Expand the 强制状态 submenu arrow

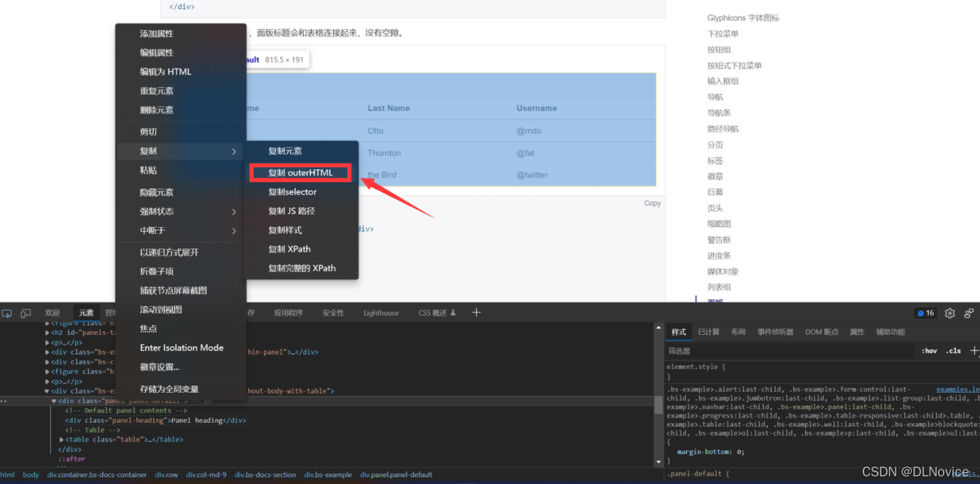(x=233, y=212)
